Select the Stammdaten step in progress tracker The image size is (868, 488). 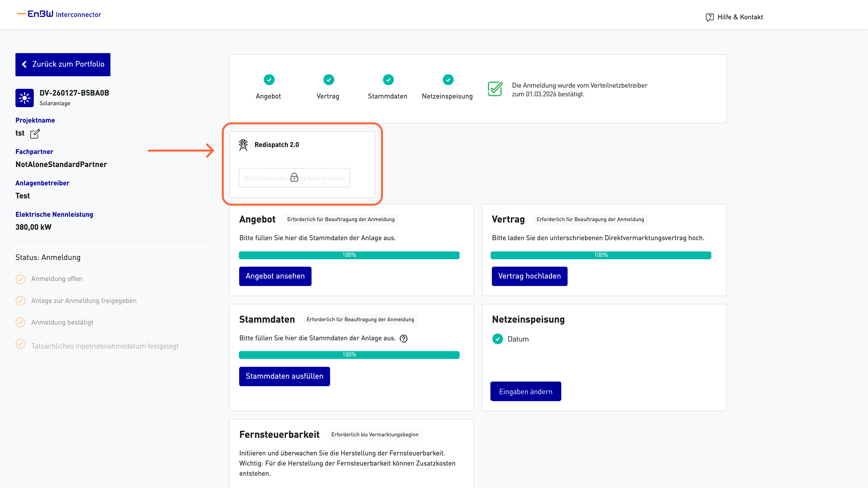pos(388,80)
